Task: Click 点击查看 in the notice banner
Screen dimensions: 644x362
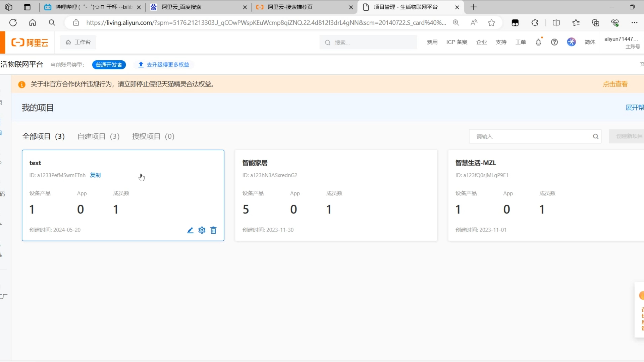Action: point(615,84)
